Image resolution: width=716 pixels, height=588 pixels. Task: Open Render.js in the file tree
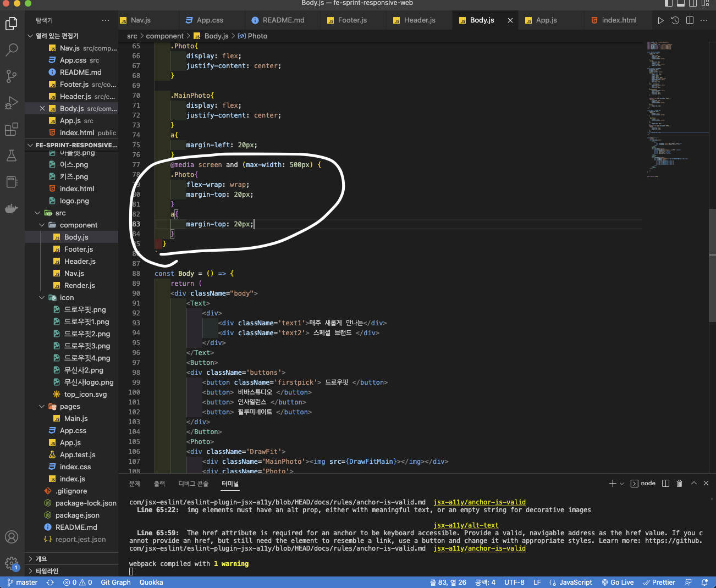pyautogui.click(x=80, y=286)
